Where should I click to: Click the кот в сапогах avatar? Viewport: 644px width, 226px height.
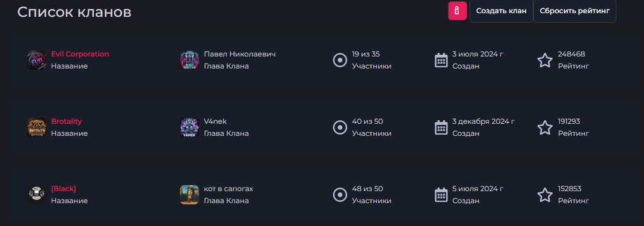(x=189, y=195)
